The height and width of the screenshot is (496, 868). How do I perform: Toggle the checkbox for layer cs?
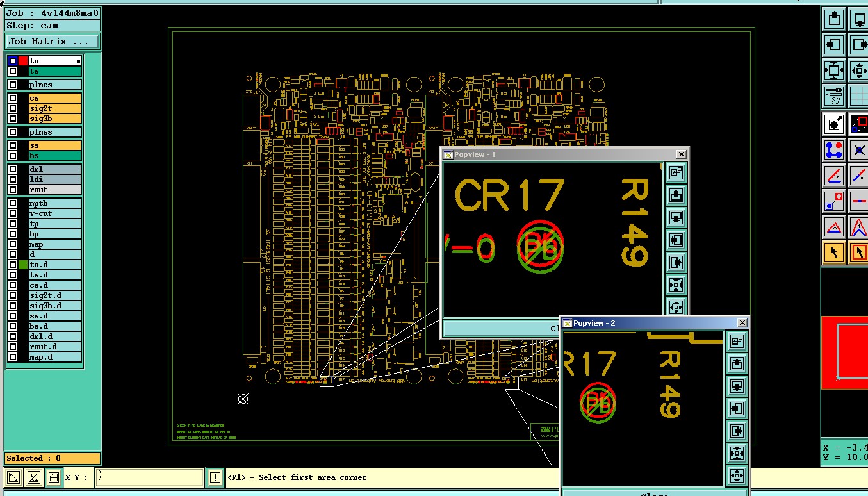13,98
